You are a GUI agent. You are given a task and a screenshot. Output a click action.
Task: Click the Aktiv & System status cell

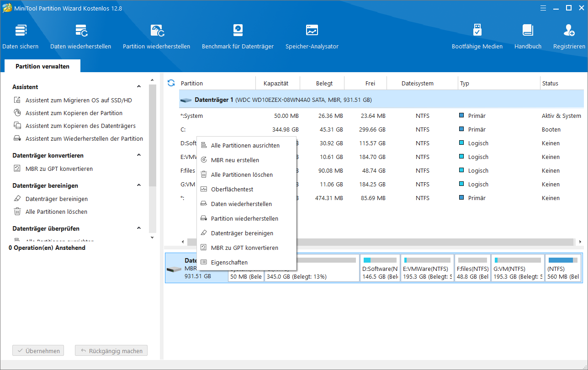pyautogui.click(x=562, y=116)
